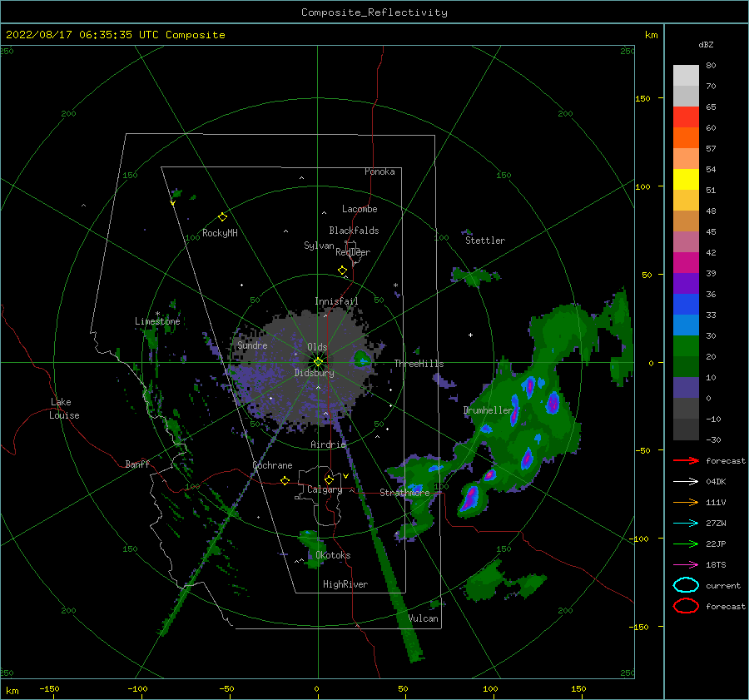Screen dimensions: 749x700
Task: Click the RockyMH label
Action: click(x=220, y=233)
